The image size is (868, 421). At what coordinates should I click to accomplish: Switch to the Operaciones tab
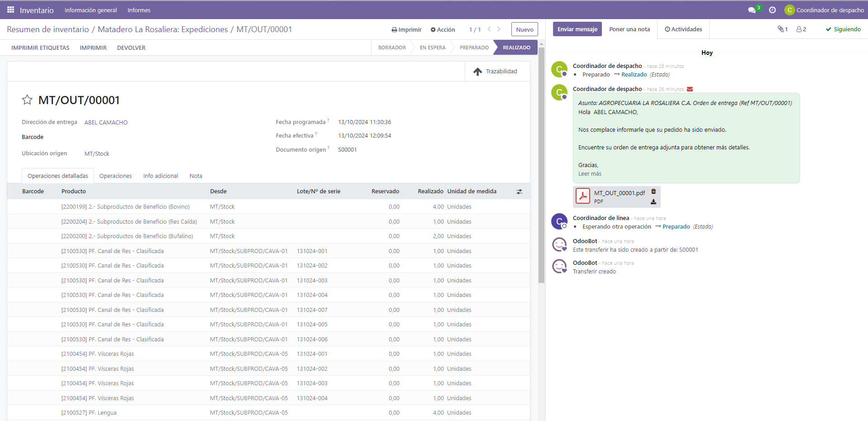click(x=115, y=176)
